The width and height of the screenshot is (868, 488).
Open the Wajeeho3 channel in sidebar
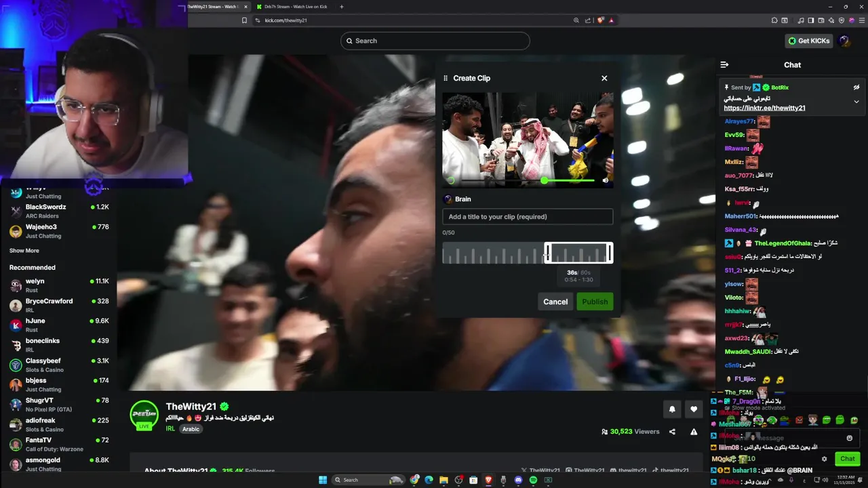point(59,231)
